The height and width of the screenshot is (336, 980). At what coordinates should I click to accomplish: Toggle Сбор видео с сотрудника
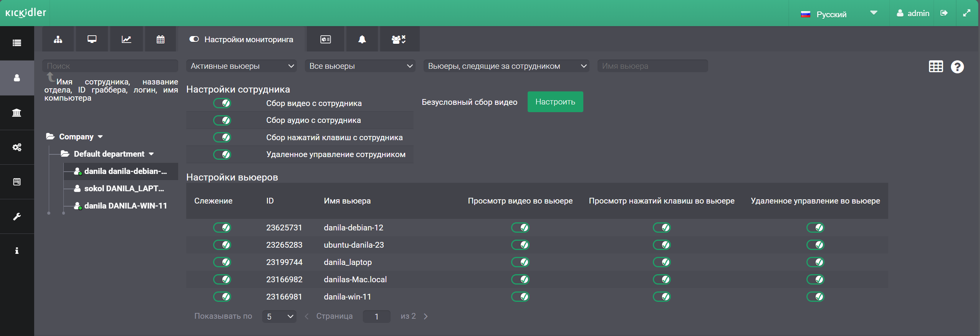pos(222,103)
